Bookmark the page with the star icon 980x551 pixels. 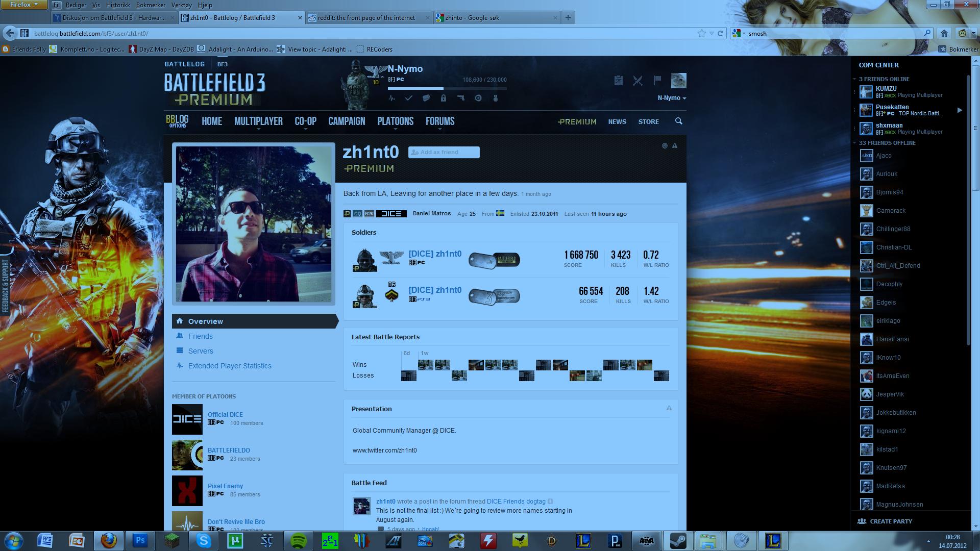702,33
